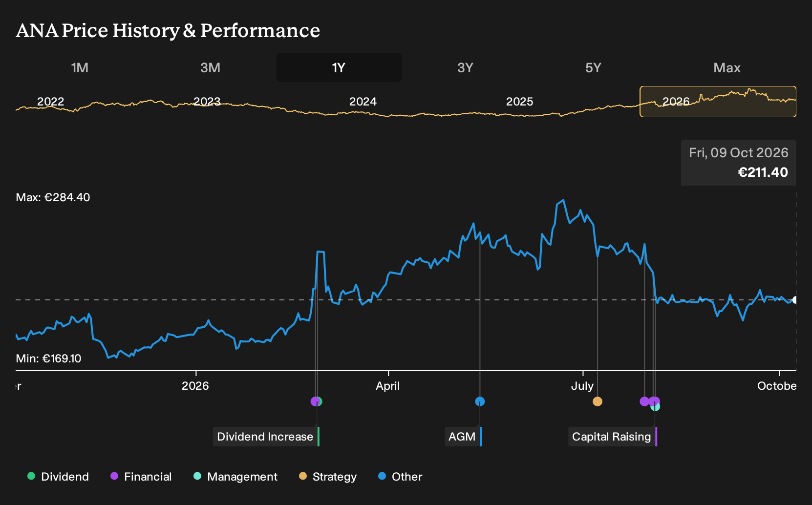Choose the 5Y time range
Viewport: 812px width, 505px height.
593,67
